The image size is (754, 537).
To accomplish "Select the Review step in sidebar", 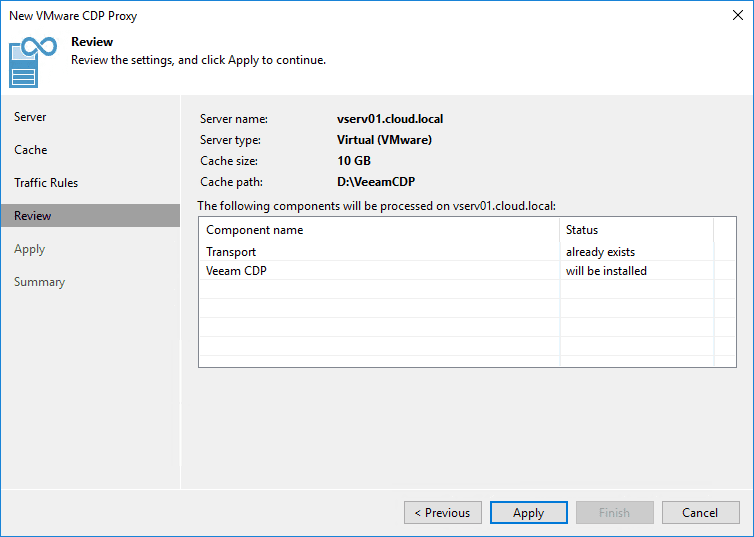I will (x=33, y=216).
